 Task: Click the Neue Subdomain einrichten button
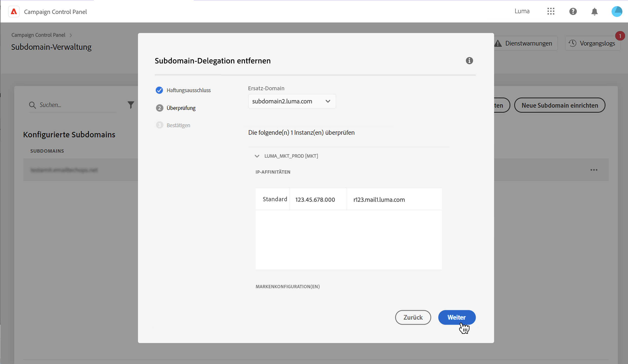[560, 105]
